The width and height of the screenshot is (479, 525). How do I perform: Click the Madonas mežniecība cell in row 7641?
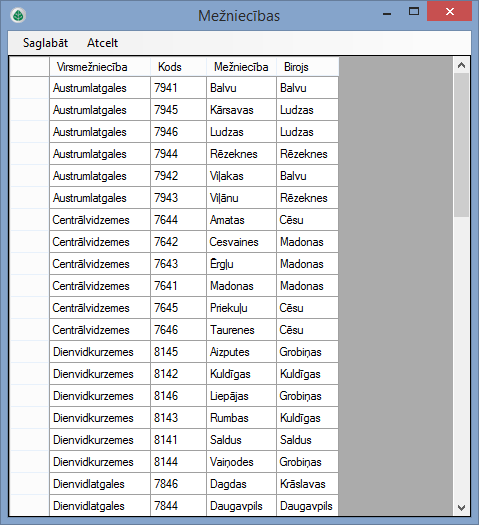tap(241, 286)
